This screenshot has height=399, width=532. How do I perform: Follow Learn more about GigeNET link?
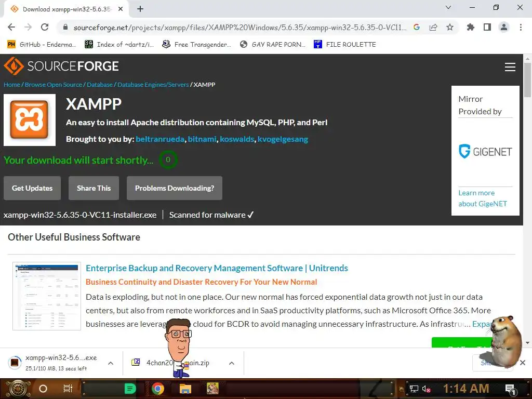click(x=483, y=198)
